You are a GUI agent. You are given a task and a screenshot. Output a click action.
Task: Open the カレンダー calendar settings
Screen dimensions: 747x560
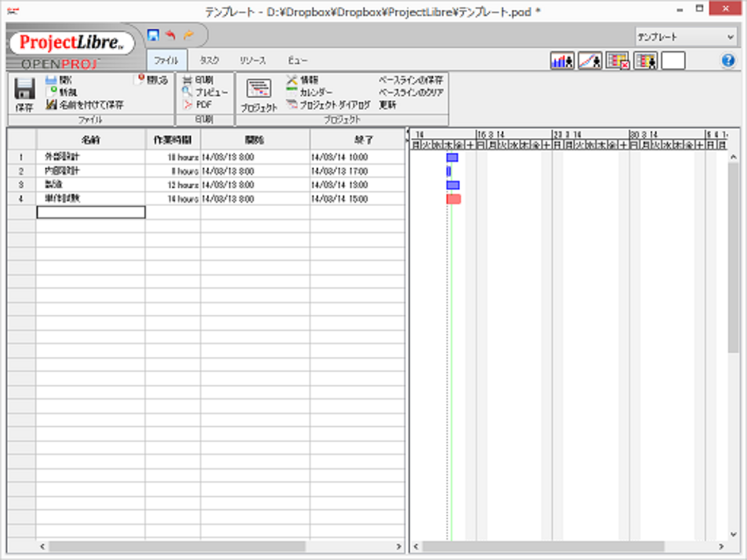coord(309,92)
